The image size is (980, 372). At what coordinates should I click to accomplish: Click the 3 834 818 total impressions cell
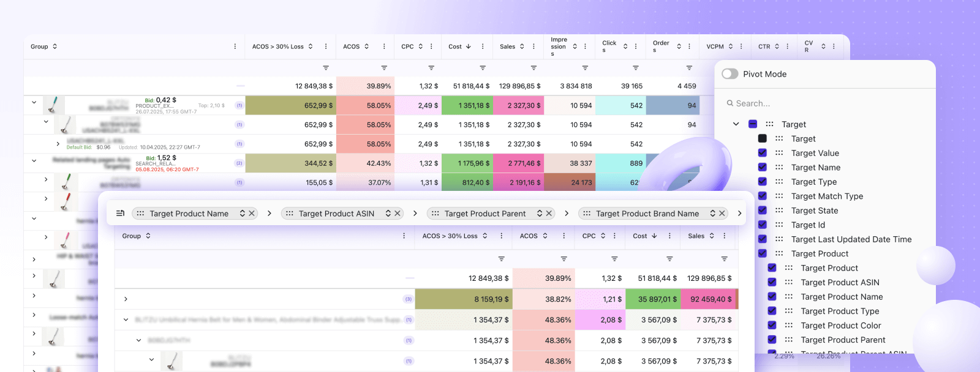[x=570, y=86]
